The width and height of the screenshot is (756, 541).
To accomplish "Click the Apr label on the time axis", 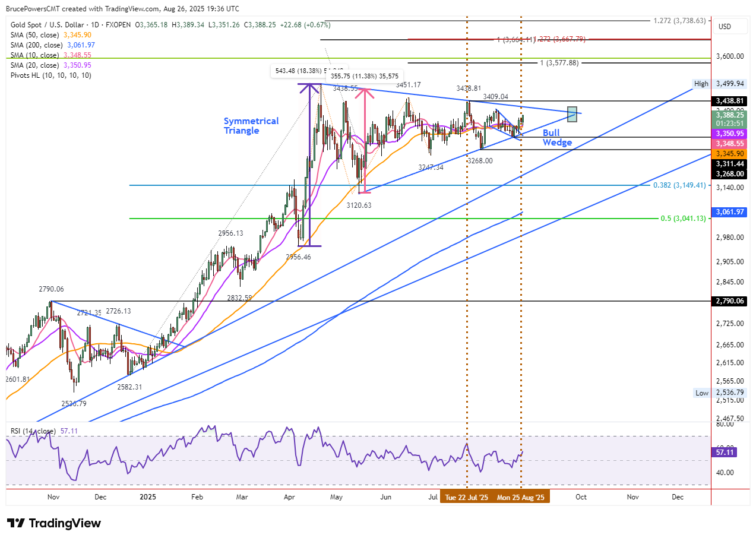I will [289, 496].
